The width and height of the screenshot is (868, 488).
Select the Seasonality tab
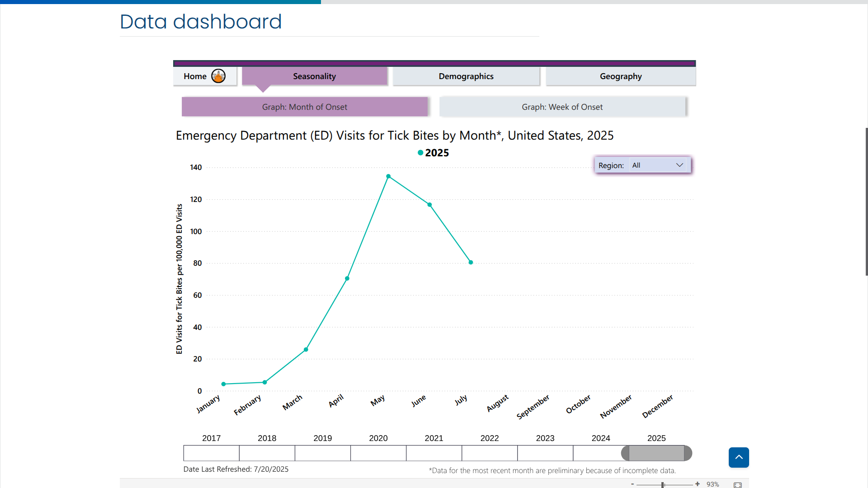point(314,76)
